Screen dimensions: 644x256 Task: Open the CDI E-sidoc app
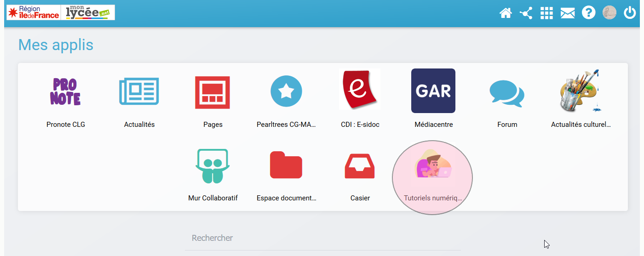pyautogui.click(x=360, y=91)
